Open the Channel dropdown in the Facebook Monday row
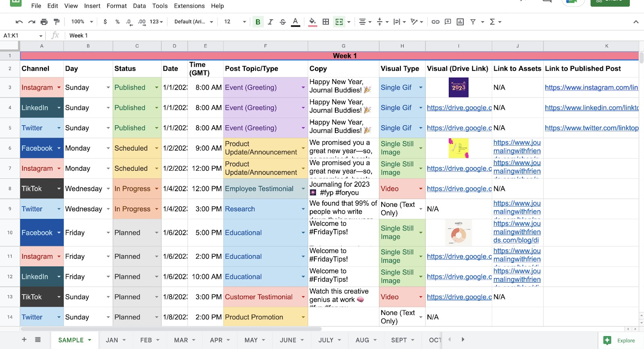Screen dimensions: 644x349 click(59, 148)
